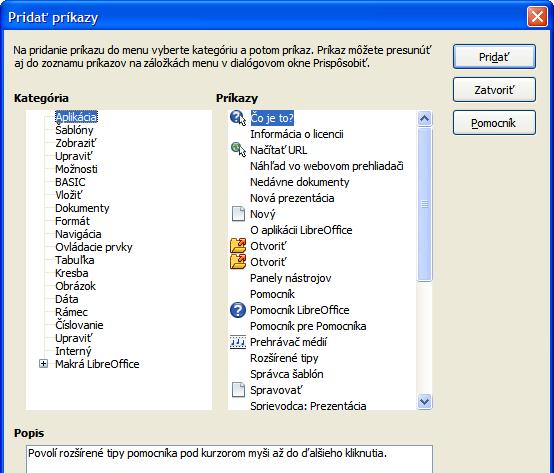Image resolution: width=554 pixels, height=473 pixels.
Task: Select the 'Nový' command text
Action: tap(263, 214)
